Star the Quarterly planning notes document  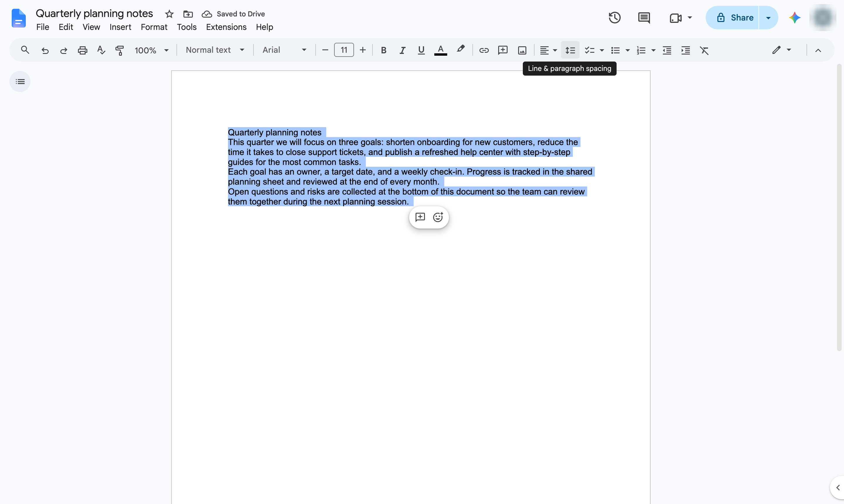tap(169, 14)
